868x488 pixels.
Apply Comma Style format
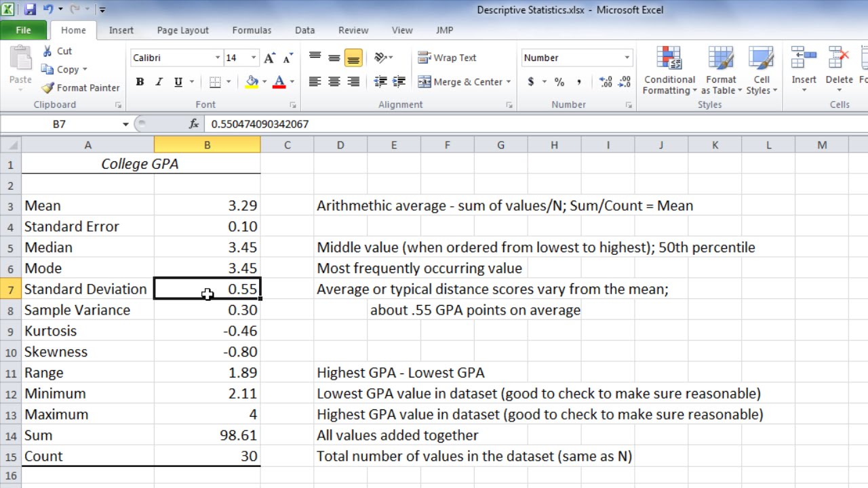[x=578, y=82]
